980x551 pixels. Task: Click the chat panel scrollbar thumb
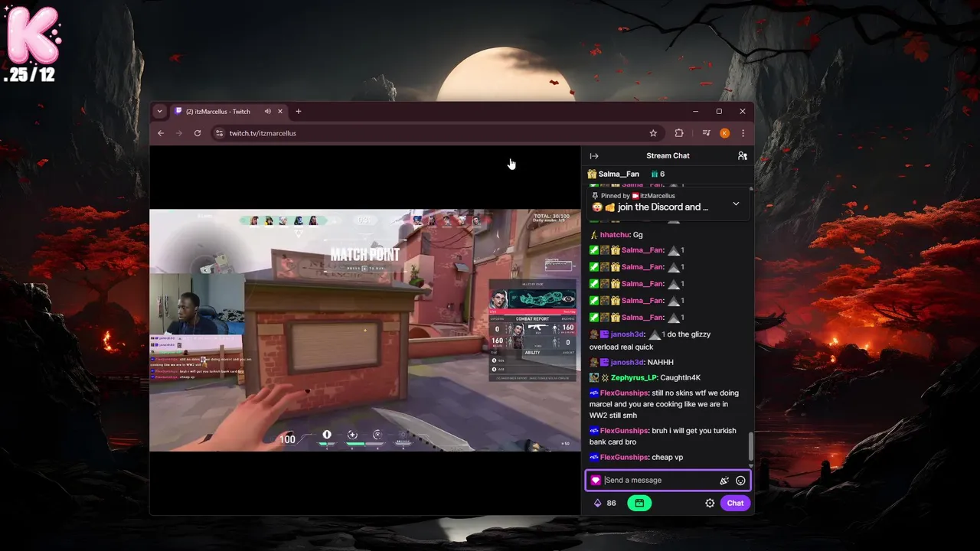(750, 445)
